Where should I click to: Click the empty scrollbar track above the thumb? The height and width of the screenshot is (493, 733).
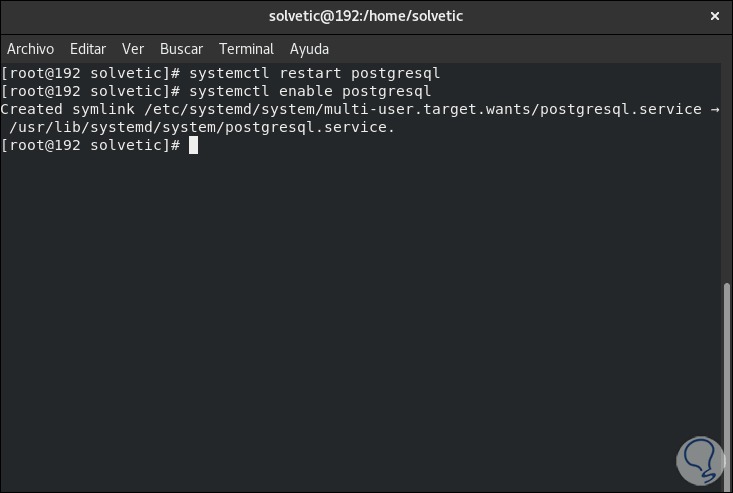(x=727, y=170)
